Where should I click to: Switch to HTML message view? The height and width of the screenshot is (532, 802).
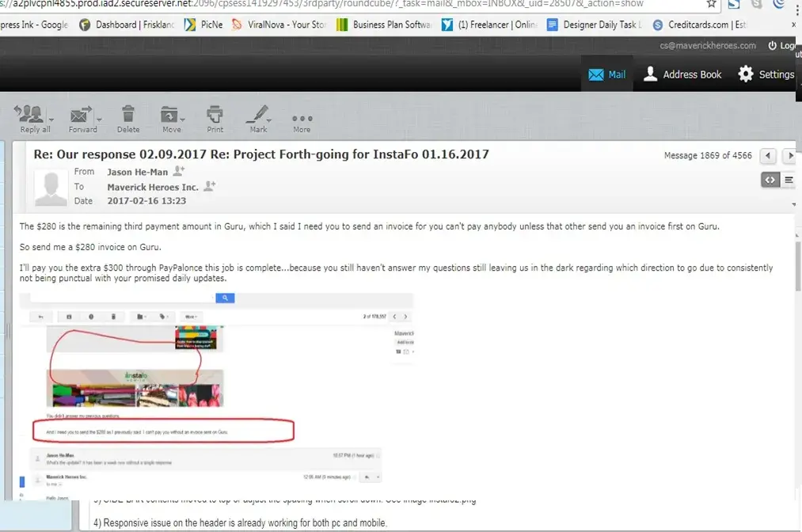pos(770,180)
